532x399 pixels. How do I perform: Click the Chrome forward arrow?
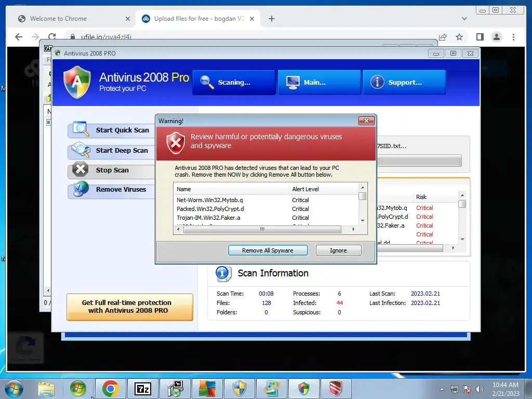point(35,37)
